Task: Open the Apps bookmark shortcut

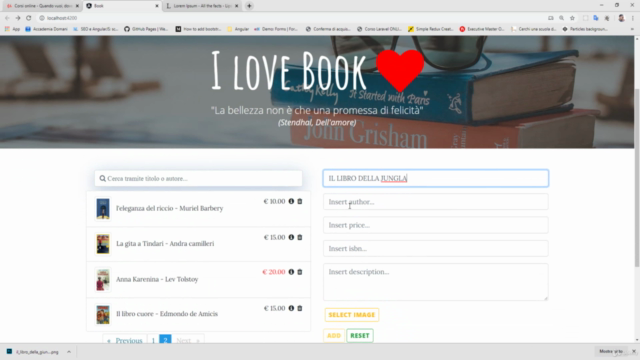Action: tap(12, 29)
